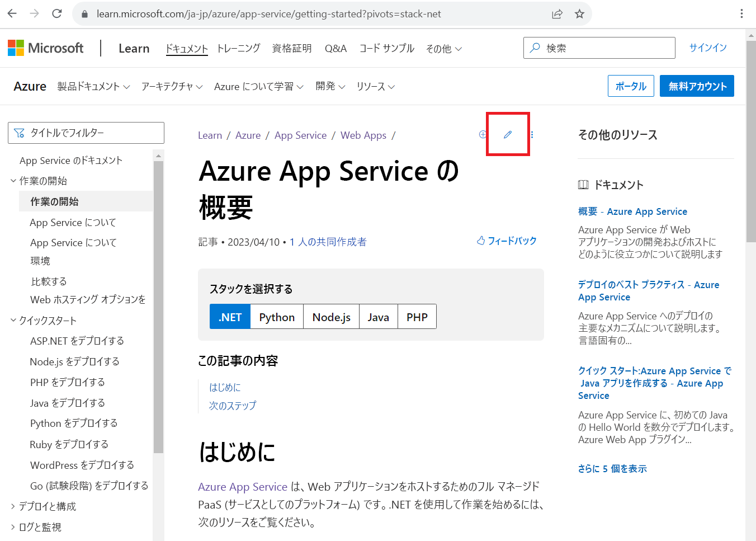Select App Service のドキュメント tree item
Image resolution: width=756 pixels, height=541 pixels.
[71, 161]
